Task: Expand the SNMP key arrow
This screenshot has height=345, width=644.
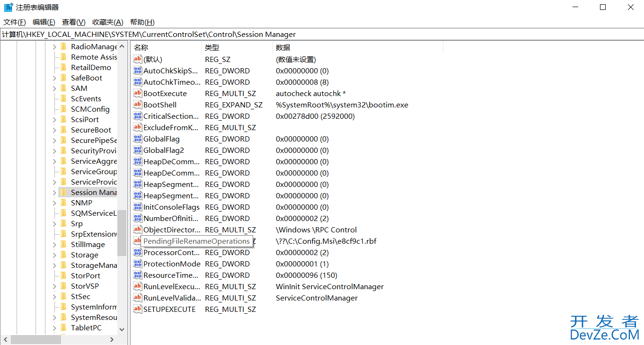Action: [54, 203]
